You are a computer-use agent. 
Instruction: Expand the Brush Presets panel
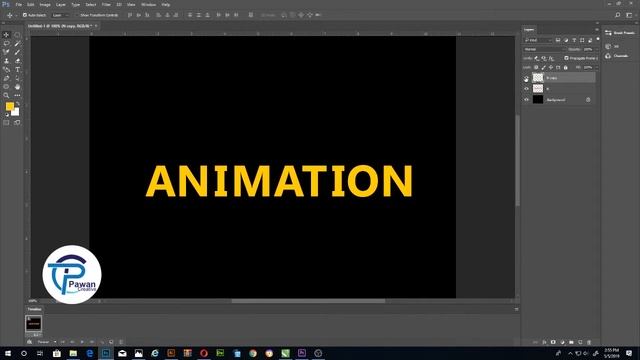620,33
